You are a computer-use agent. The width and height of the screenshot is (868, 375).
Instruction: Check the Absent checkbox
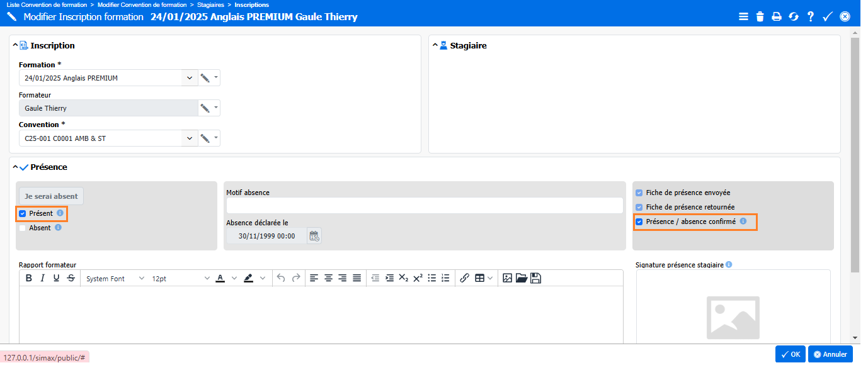coord(23,228)
